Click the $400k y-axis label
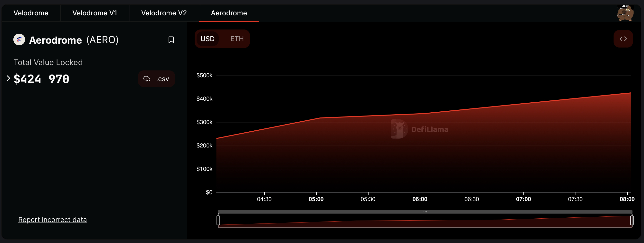The width and height of the screenshot is (644, 243). tap(204, 99)
